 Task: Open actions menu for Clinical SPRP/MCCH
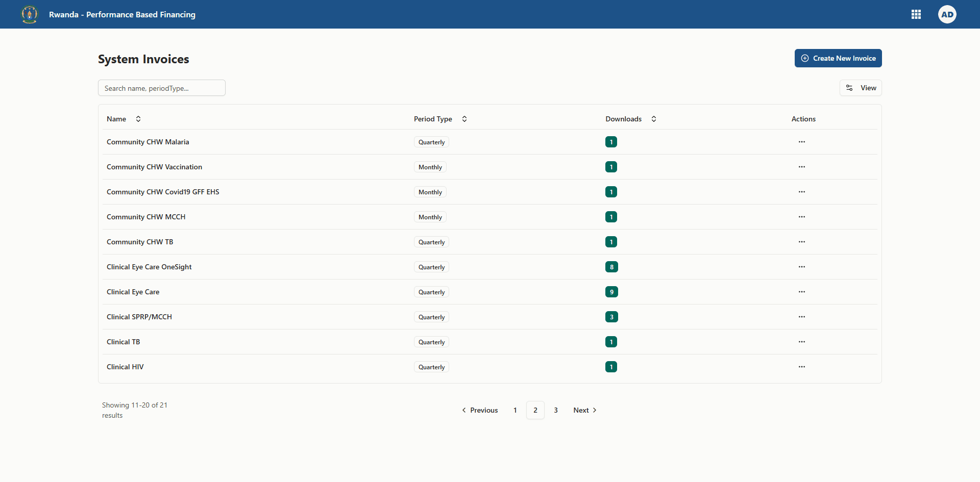click(801, 317)
